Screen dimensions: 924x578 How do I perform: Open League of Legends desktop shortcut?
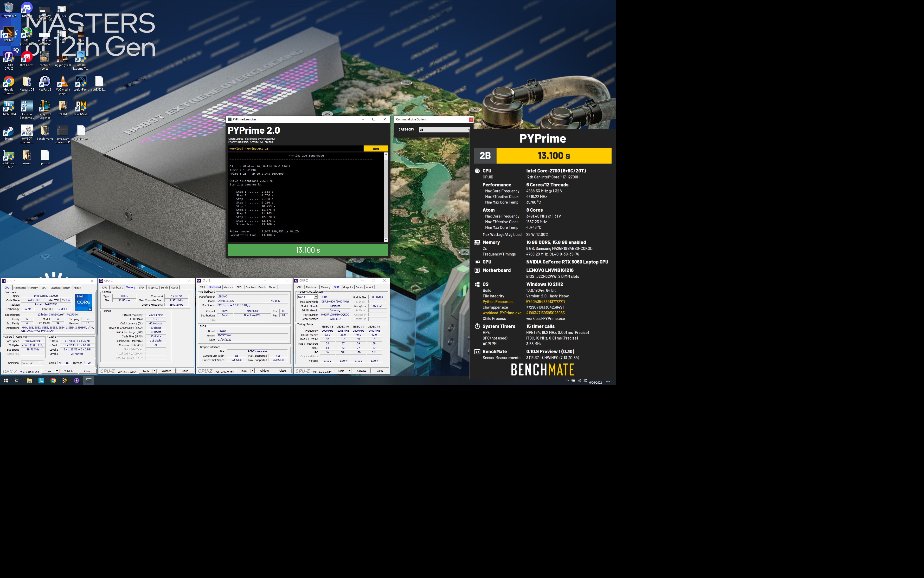point(45,110)
